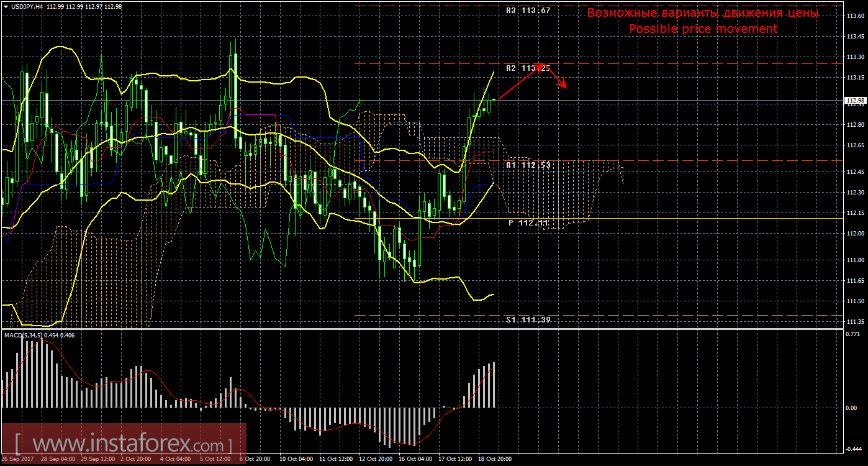This screenshot has height=466, width=868.
Task: Click the triangle arrow beside USDJPY,H4
Action: coord(5,6)
